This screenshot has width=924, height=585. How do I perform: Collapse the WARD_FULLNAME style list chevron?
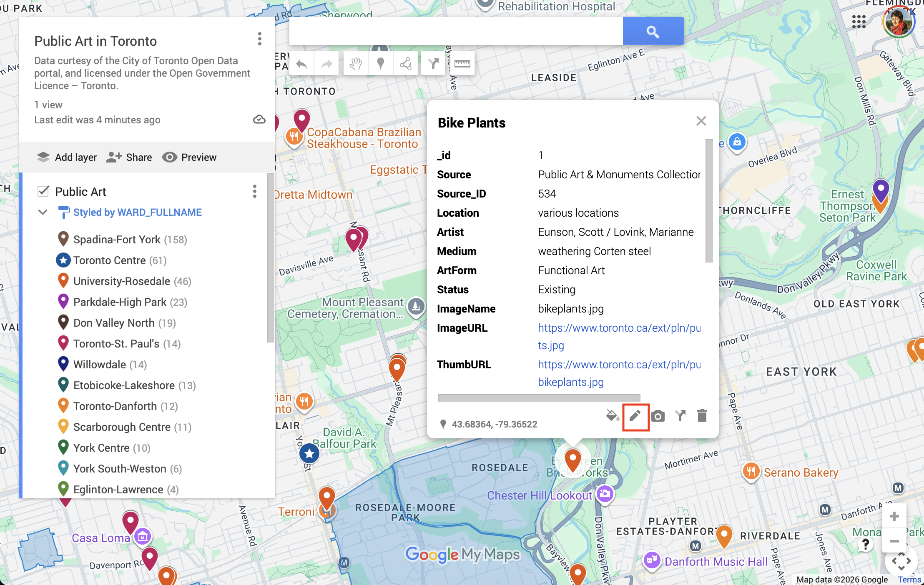[x=43, y=212]
